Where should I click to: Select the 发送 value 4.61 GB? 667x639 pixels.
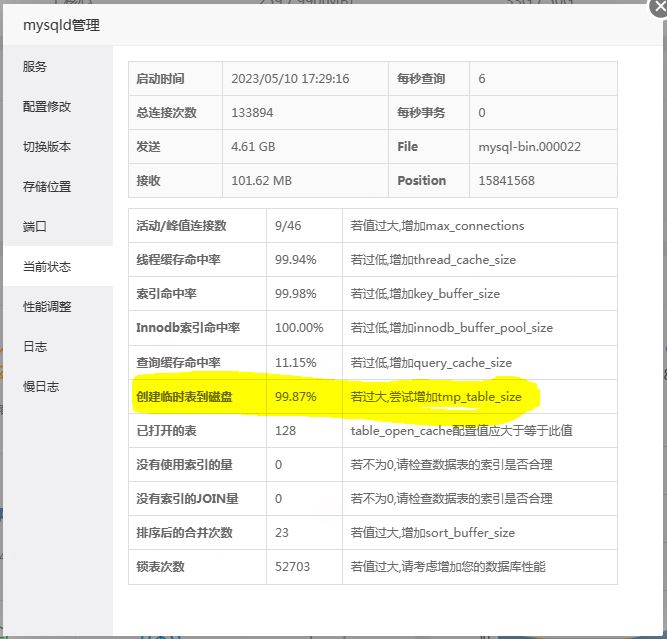(253, 147)
